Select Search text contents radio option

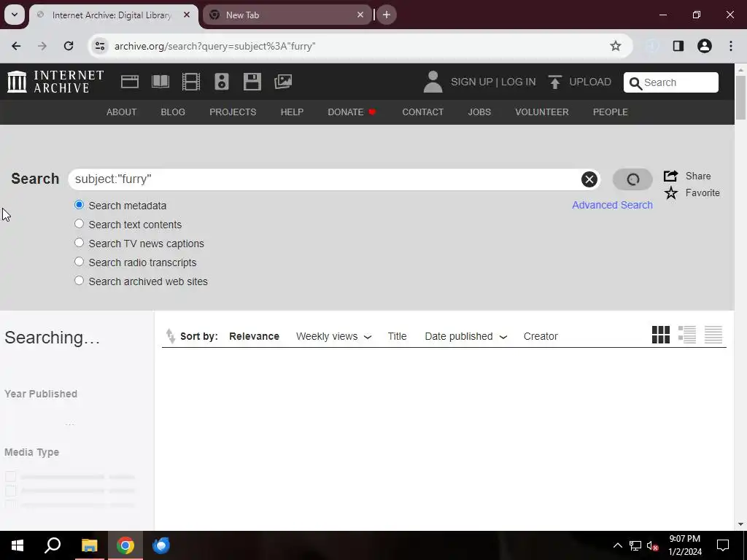(x=79, y=224)
